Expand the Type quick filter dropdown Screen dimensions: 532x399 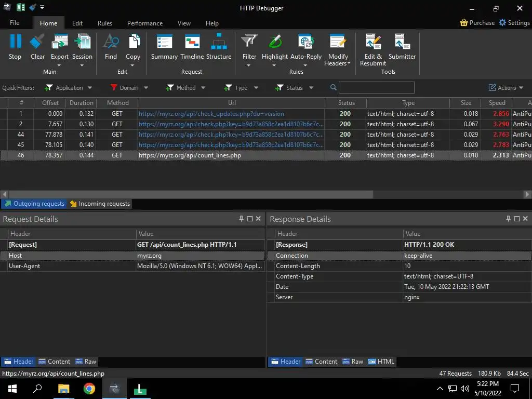(256, 87)
